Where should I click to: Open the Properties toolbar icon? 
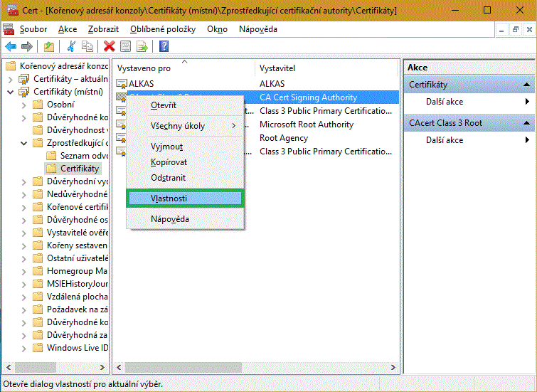[x=126, y=46]
